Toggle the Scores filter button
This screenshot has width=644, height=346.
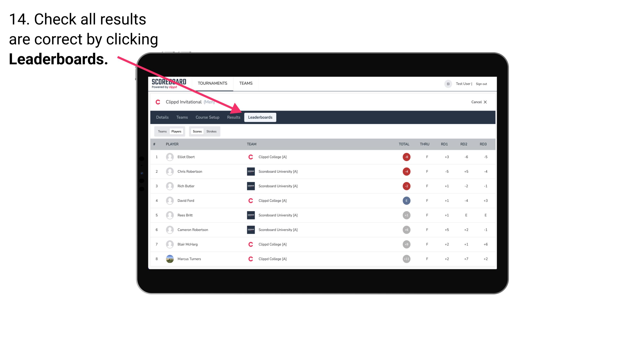pyautogui.click(x=197, y=131)
